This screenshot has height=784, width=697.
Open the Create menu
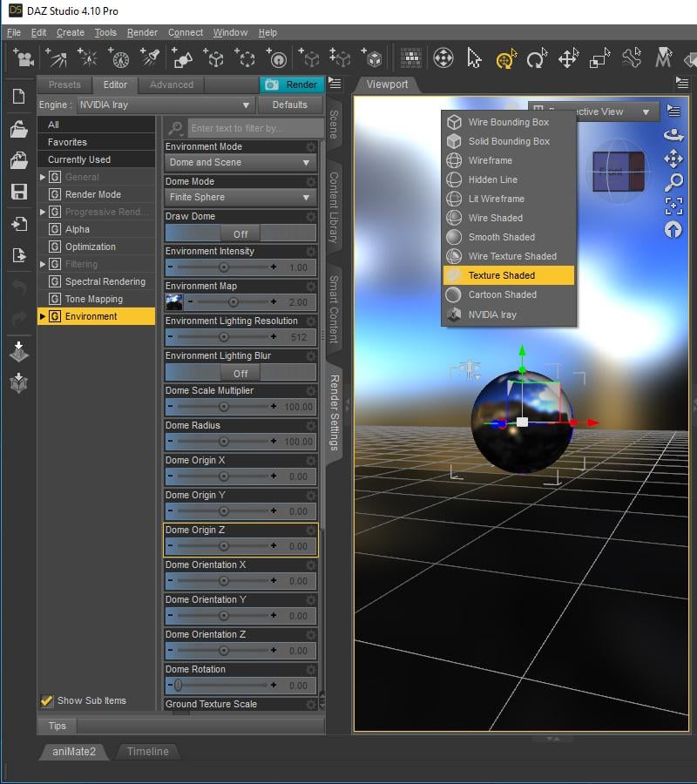[x=71, y=32]
